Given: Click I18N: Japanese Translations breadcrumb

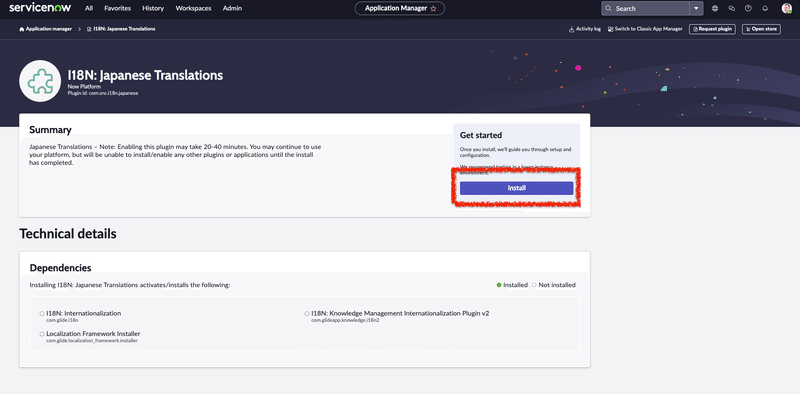Looking at the screenshot, I should click(x=124, y=29).
